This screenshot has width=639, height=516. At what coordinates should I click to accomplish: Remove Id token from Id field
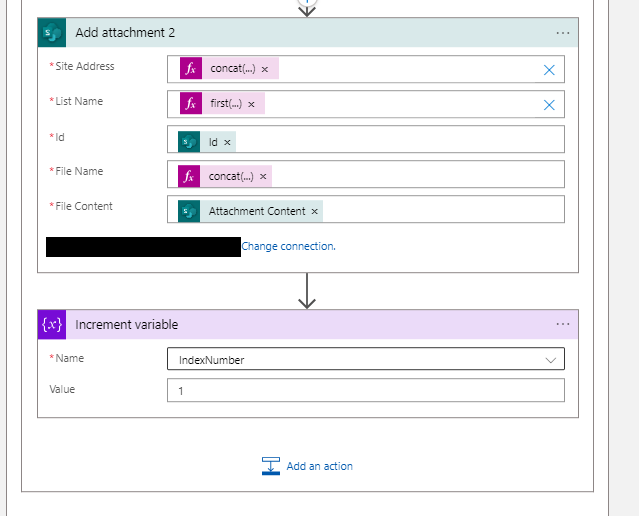pyautogui.click(x=227, y=142)
